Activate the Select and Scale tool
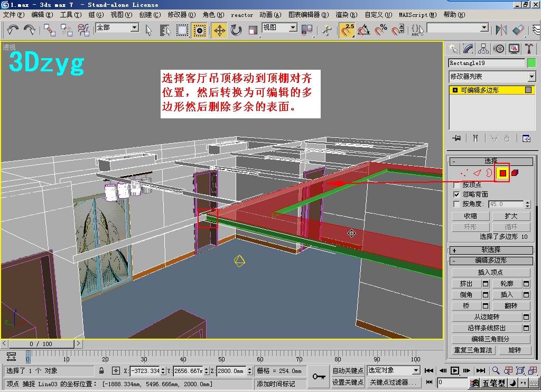The width and height of the screenshot is (541, 392). point(253,30)
